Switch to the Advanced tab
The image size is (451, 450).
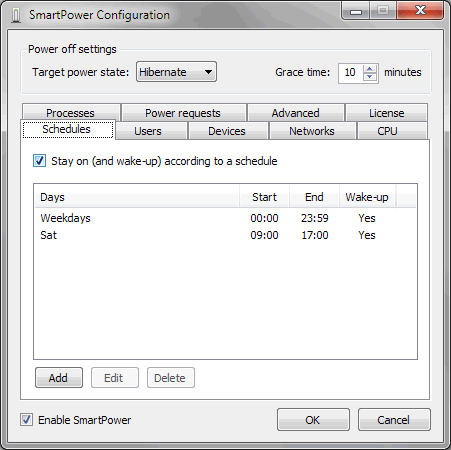click(x=296, y=113)
